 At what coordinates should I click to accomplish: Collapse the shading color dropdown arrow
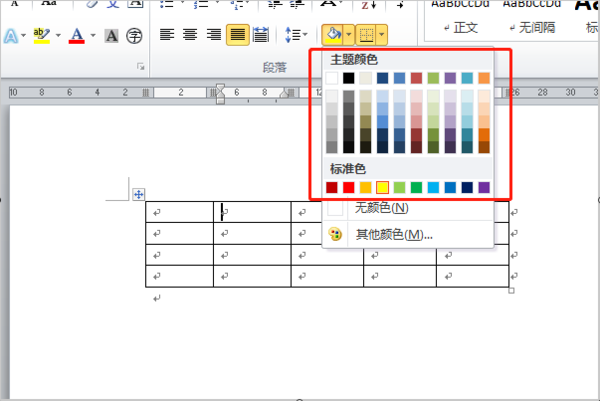(x=349, y=35)
